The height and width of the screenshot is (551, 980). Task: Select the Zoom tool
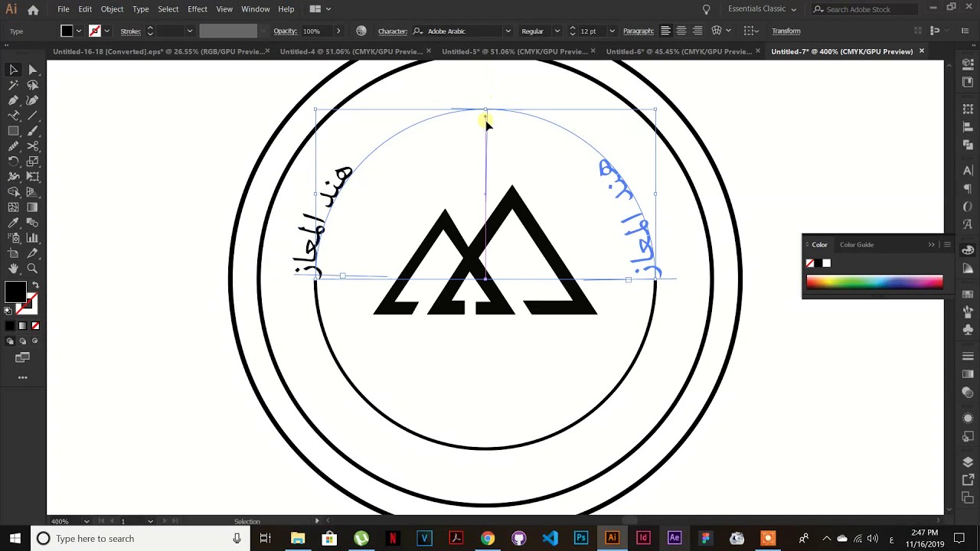pyautogui.click(x=32, y=269)
